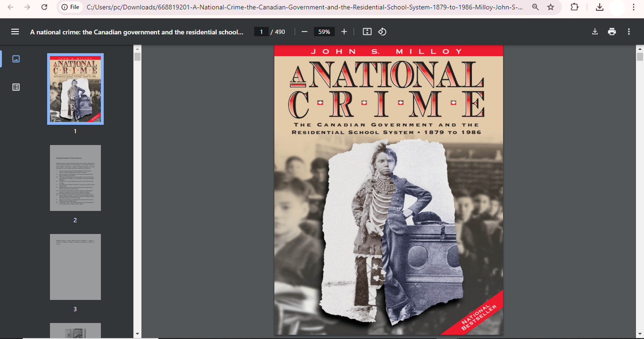Click the document scrollbar thumb
644x339 pixels.
point(640,57)
